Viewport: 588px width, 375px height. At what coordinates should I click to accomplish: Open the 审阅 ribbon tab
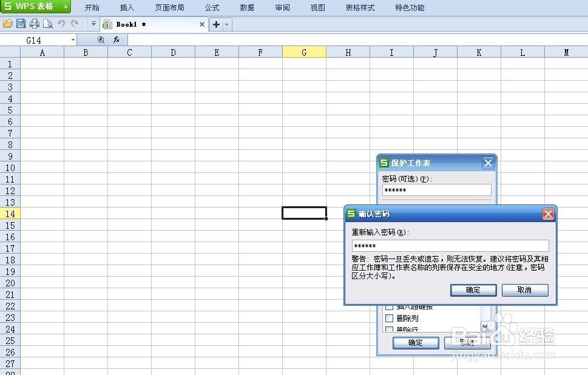click(282, 7)
